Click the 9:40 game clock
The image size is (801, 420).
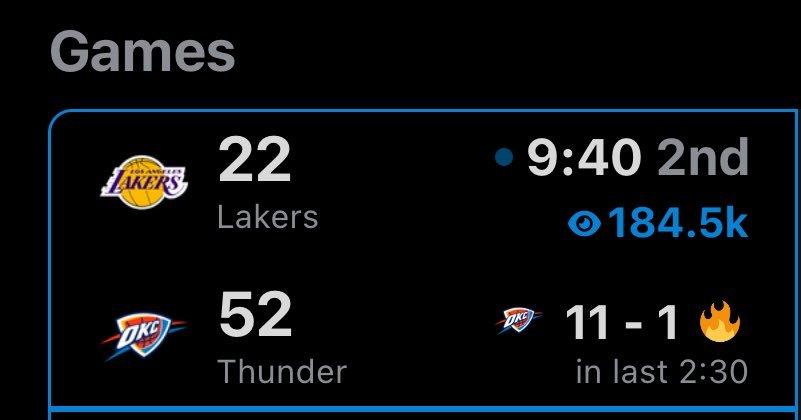[x=585, y=158]
